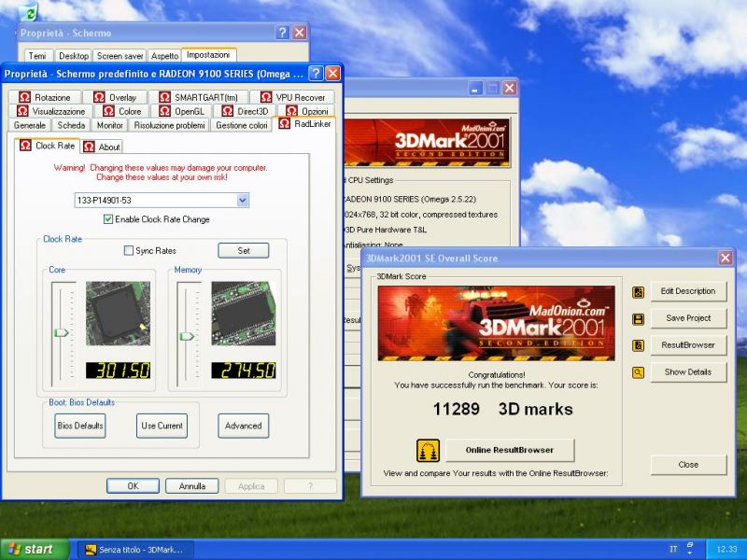The image size is (747, 560).
Task: Select the VPU Recover tab
Action: click(x=292, y=97)
